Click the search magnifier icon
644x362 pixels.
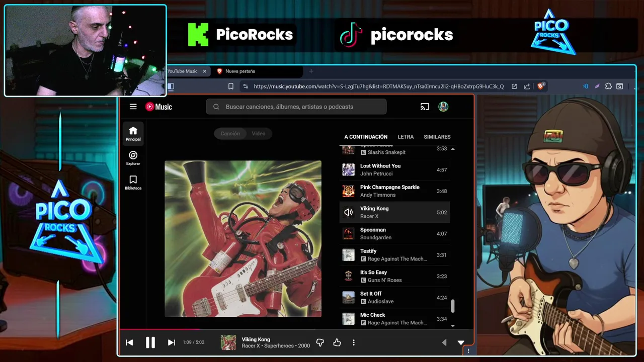point(216,107)
